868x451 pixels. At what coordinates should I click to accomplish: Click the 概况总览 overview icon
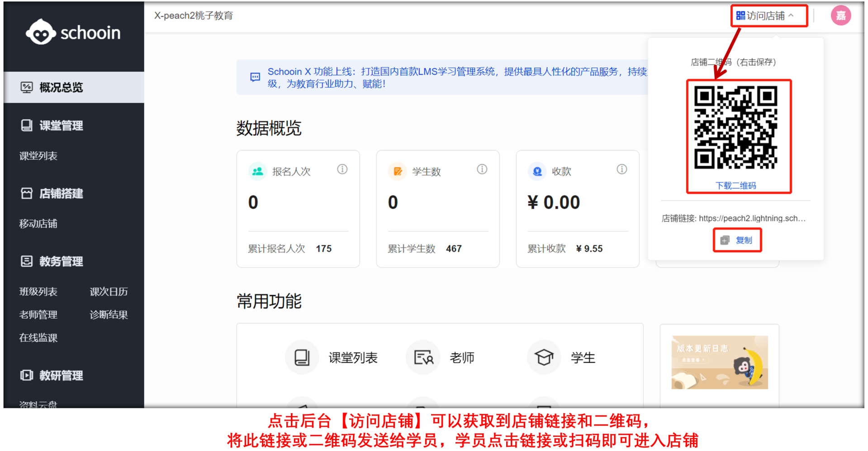point(27,87)
